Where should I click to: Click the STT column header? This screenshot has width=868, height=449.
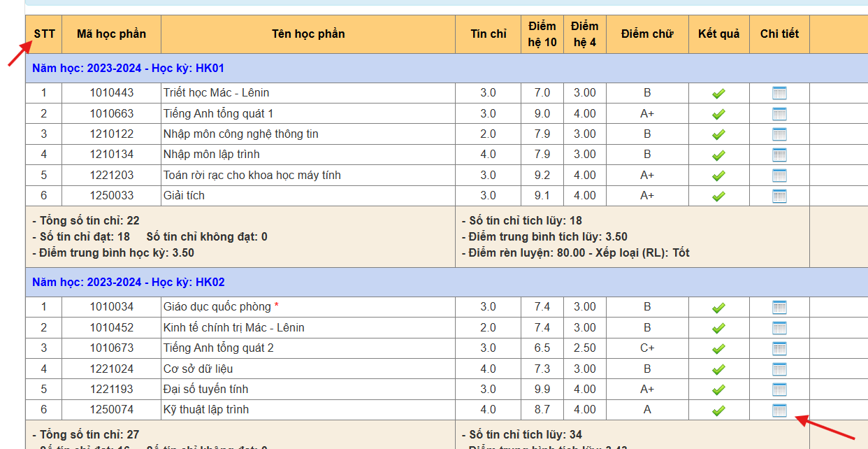(x=44, y=34)
